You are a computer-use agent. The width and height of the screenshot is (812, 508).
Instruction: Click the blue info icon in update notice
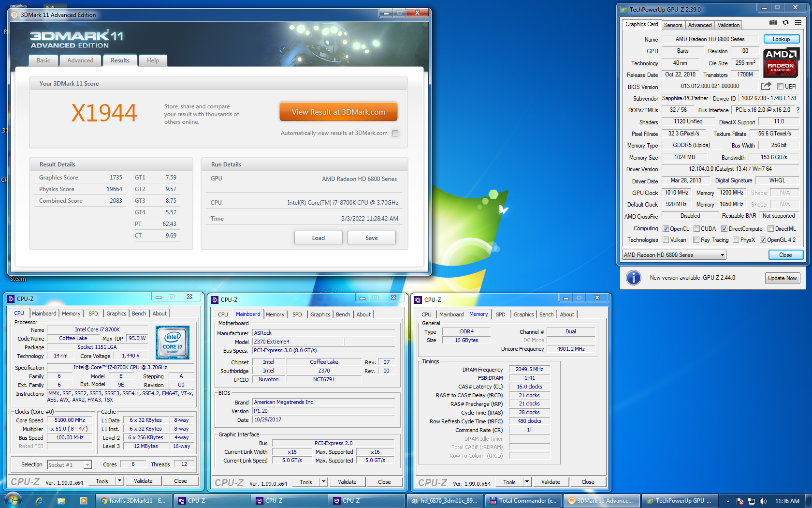tap(634, 278)
